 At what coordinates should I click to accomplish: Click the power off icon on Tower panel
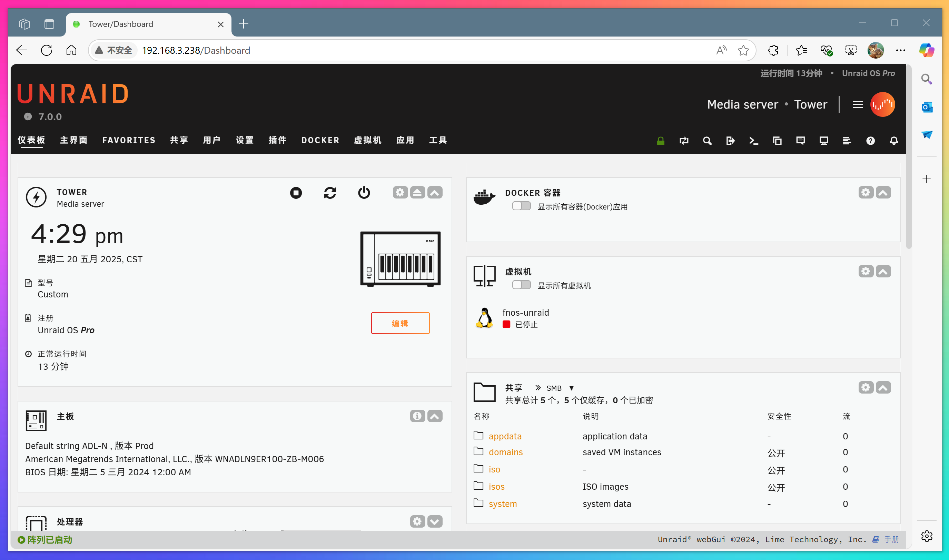(x=364, y=192)
